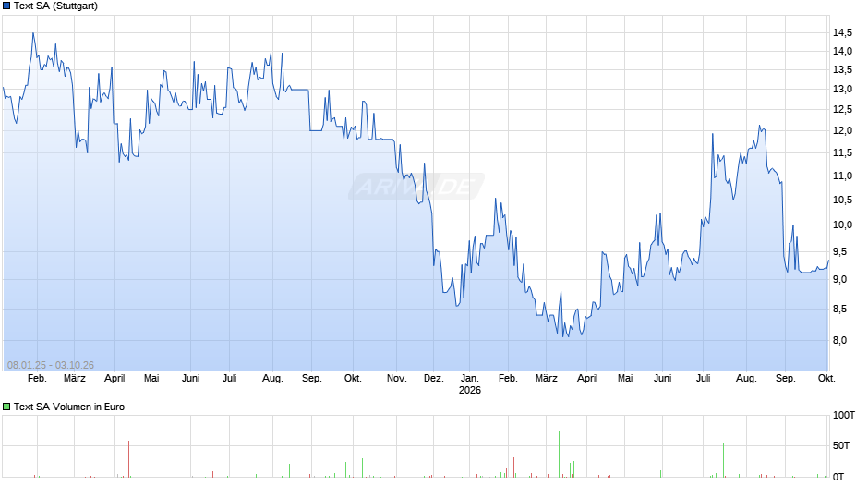Click the Okt. label at the chart's end
Screen dimensions: 868x486
pos(826,379)
